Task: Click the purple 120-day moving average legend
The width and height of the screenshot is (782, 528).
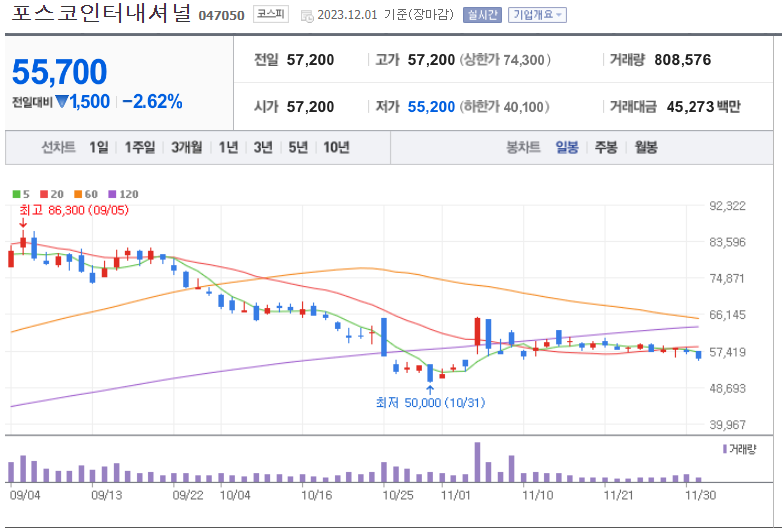Action: [x=123, y=194]
